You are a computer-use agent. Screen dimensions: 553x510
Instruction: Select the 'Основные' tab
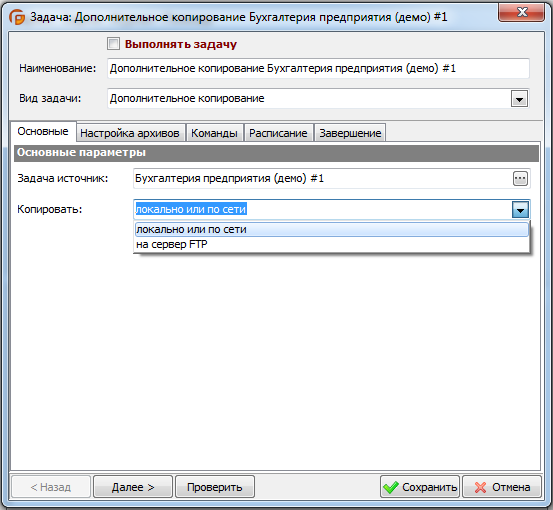pos(43,132)
